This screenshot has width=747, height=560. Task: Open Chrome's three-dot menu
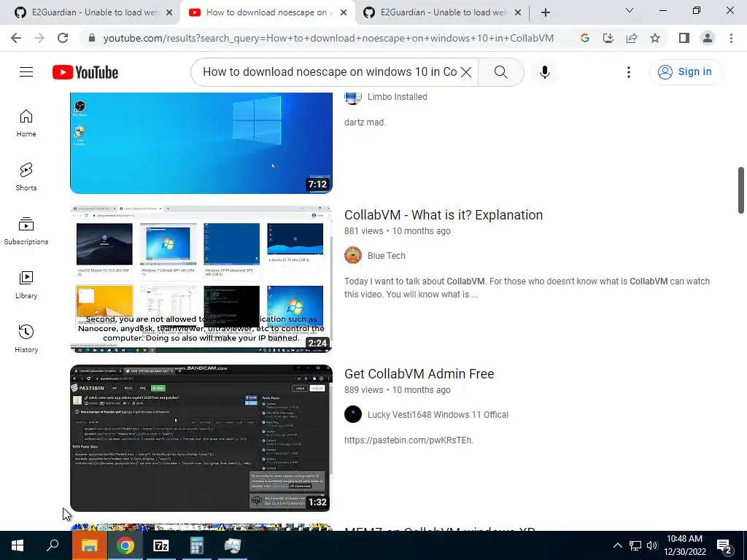(x=731, y=38)
